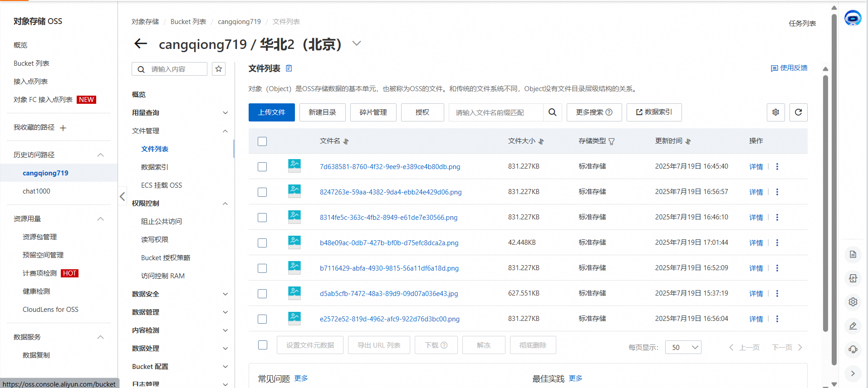Click the search magnifier for file prefix

click(x=552, y=112)
